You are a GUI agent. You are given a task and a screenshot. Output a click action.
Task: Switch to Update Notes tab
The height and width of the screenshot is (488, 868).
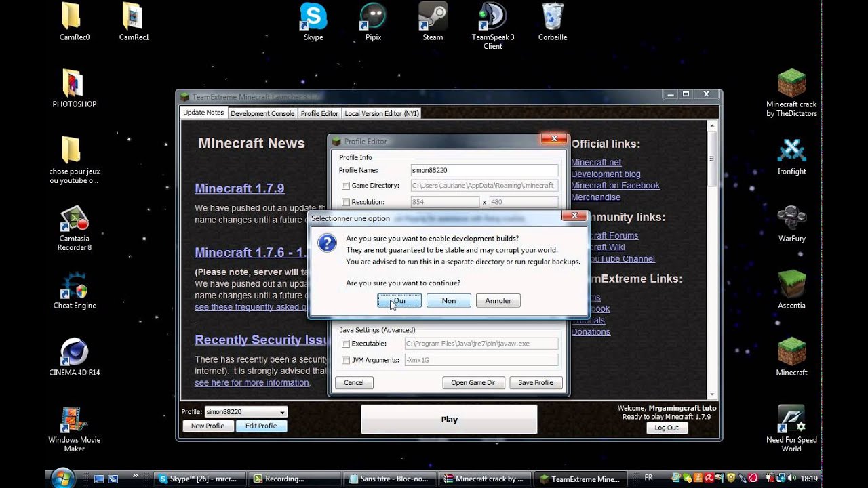pos(203,113)
